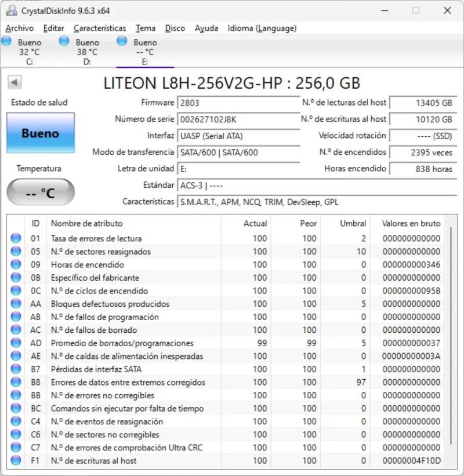Click the serial number field 002627102J8K
The width and height of the screenshot is (464, 476).
238,119
